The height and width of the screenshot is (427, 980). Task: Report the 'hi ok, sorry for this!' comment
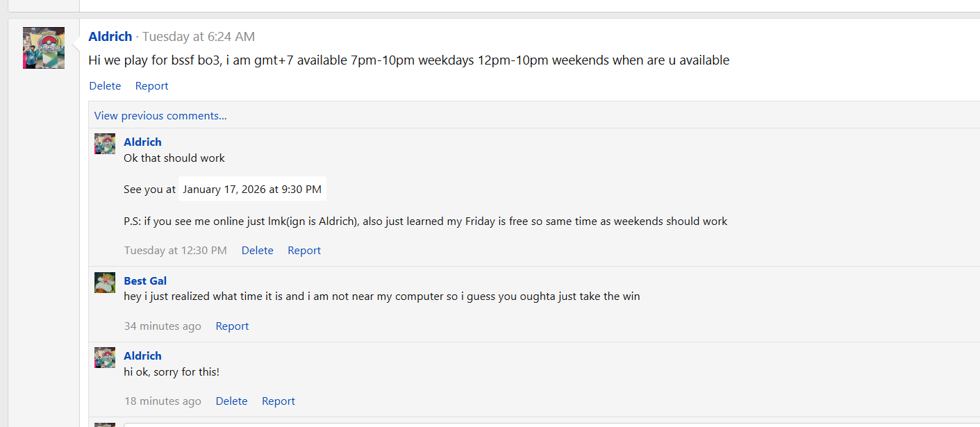279,401
